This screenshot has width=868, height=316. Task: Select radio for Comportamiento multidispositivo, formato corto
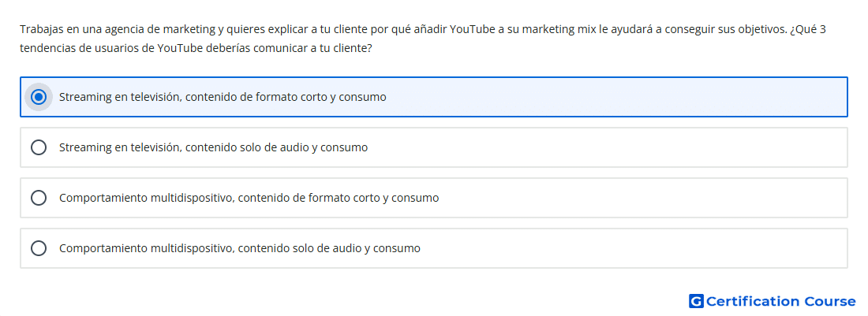coord(39,198)
